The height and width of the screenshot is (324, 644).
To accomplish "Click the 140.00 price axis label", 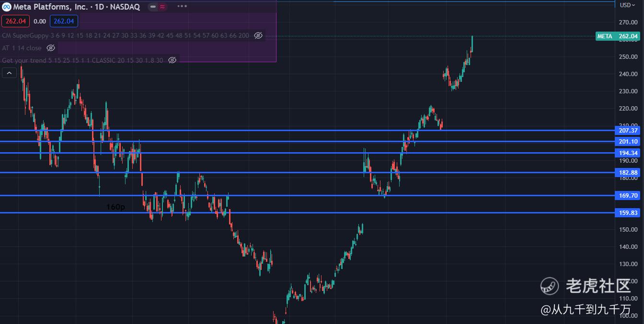I will [x=628, y=247].
